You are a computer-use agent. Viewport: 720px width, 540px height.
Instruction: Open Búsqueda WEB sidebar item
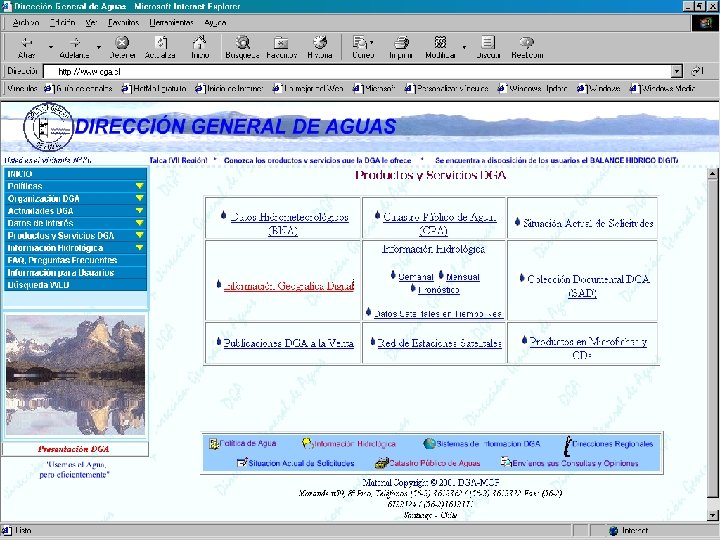click(x=75, y=285)
